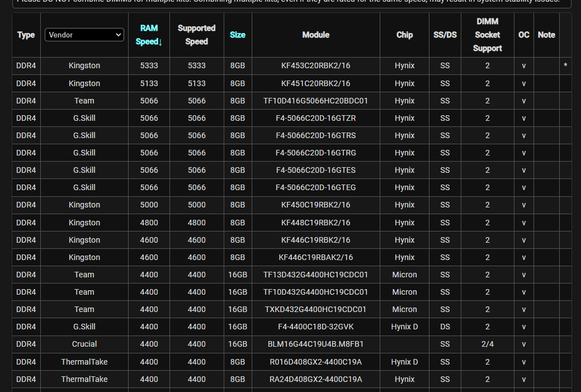The image size is (581, 392).
Task: Click Kingston vendor in the KF450C19RBK2/16 row
Action: click(x=84, y=205)
